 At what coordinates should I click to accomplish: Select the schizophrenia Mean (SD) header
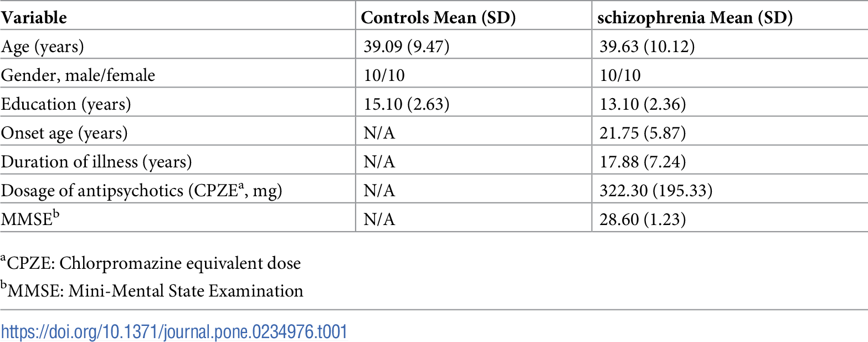[696, 18]
